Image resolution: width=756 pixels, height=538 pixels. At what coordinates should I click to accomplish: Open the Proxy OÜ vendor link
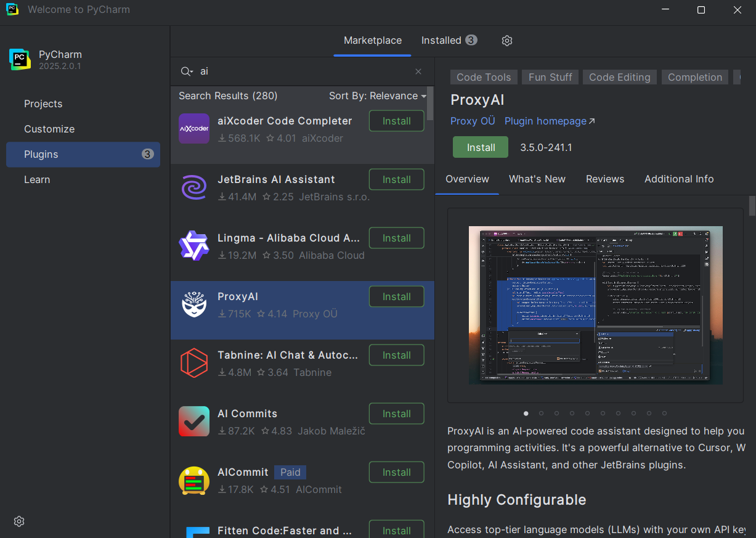tap(473, 121)
